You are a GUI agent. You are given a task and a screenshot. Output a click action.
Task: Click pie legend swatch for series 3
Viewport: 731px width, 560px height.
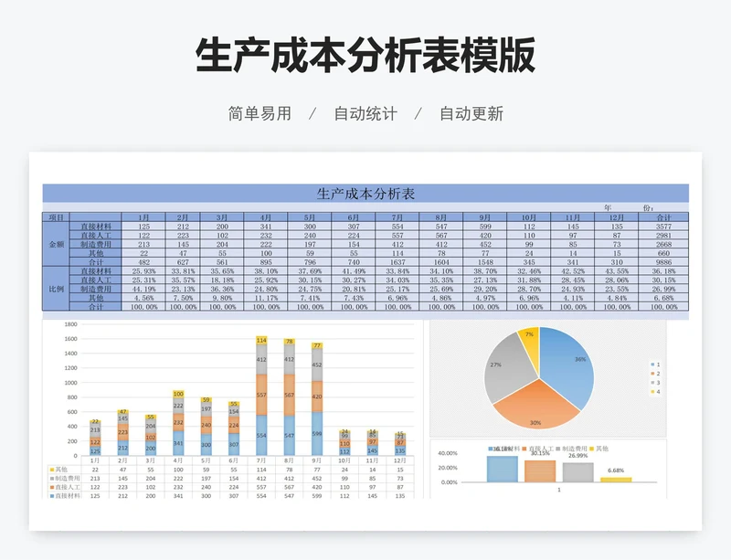click(x=652, y=383)
